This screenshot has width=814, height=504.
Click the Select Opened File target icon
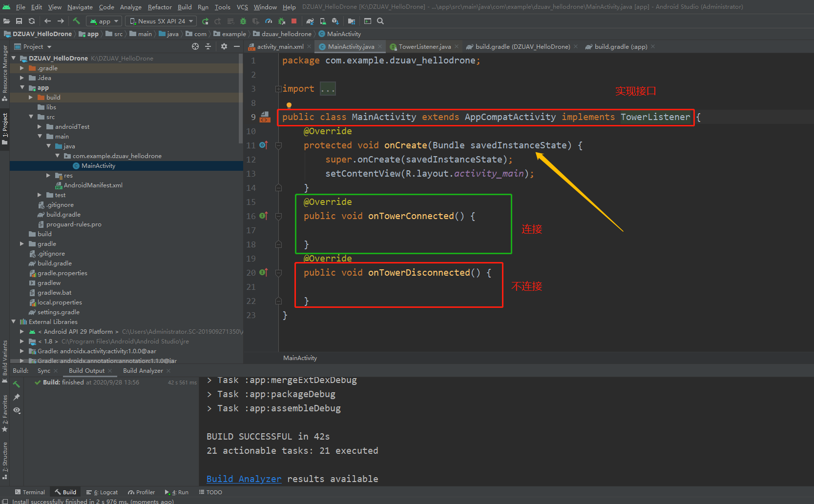pos(195,46)
